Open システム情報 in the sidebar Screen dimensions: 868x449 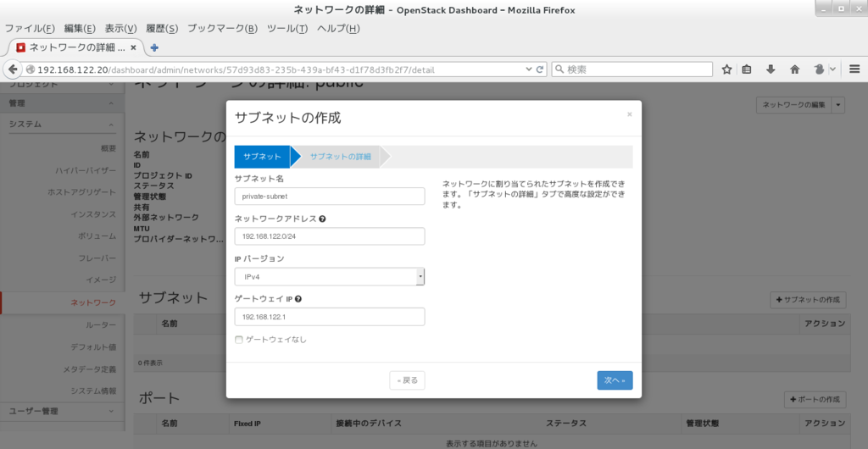coord(93,391)
